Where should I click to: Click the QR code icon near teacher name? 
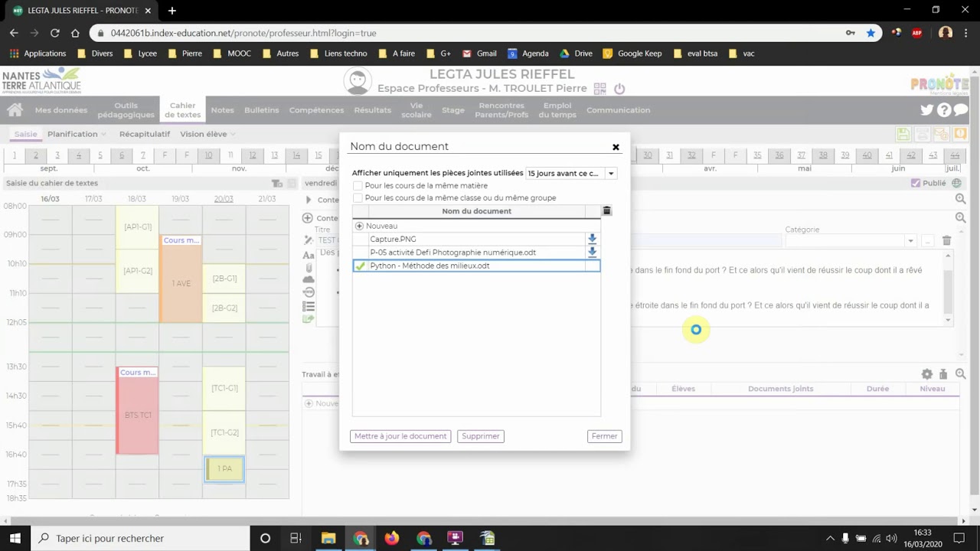click(599, 89)
